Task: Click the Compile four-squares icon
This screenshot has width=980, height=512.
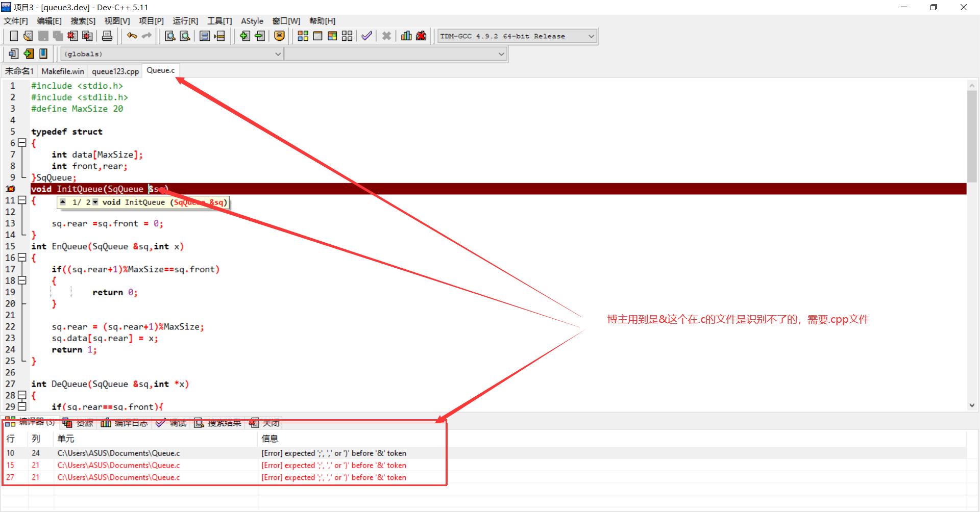Action: [x=303, y=36]
